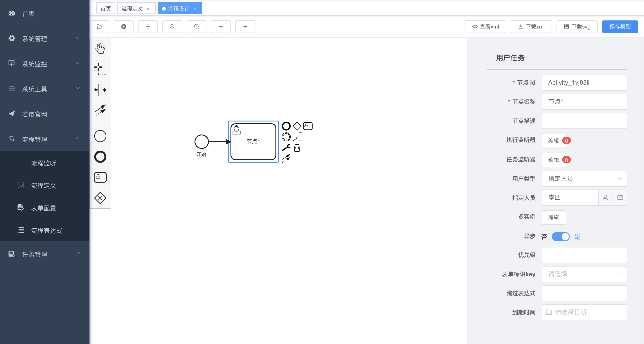Add exclusive gateway from palette
644x344 pixels.
100,198
